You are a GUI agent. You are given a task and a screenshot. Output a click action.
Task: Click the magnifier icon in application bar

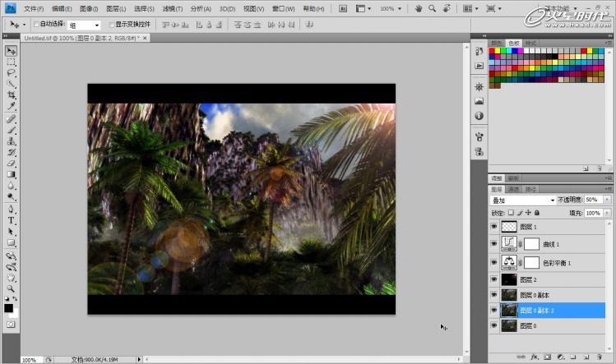click(432, 8)
